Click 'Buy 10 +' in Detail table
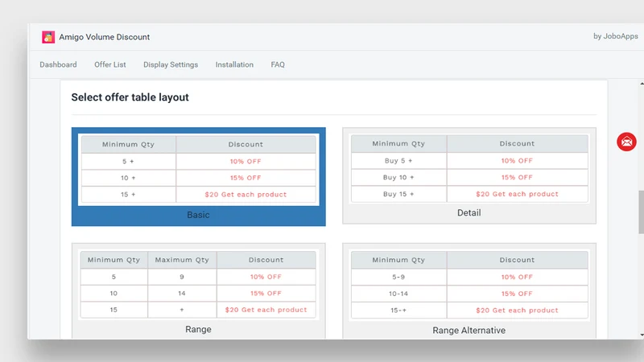 pos(398,177)
